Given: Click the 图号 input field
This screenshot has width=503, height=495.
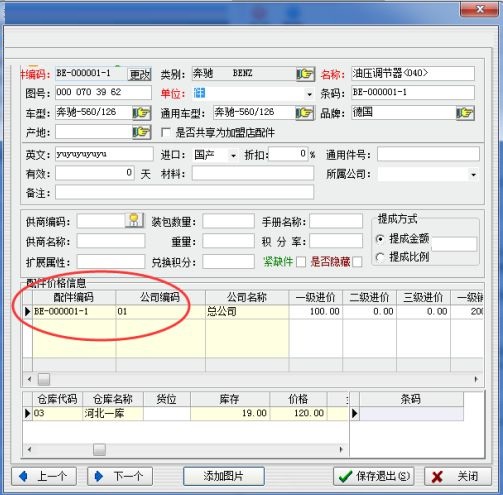Looking at the screenshot, I should (103, 93).
